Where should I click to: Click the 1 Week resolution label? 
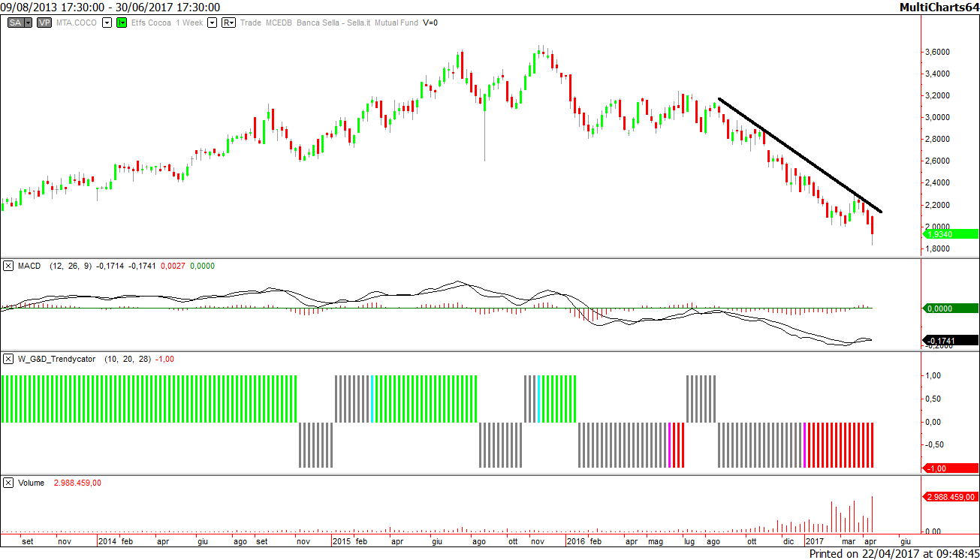coord(189,23)
